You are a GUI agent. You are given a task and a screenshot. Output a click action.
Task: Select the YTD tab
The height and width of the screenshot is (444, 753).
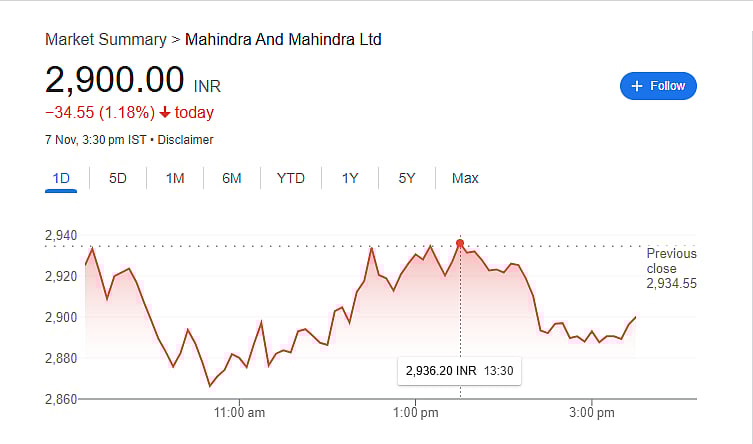(x=291, y=178)
